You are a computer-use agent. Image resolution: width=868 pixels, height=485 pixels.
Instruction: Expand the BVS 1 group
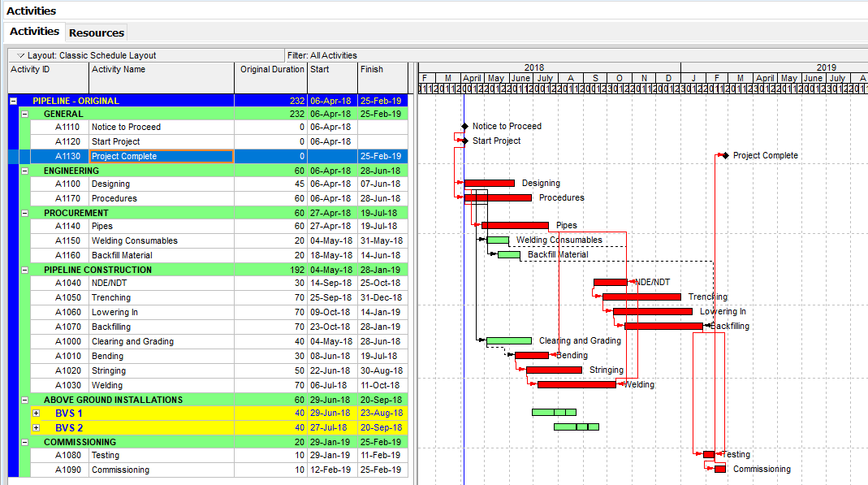(x=36, y=413)
